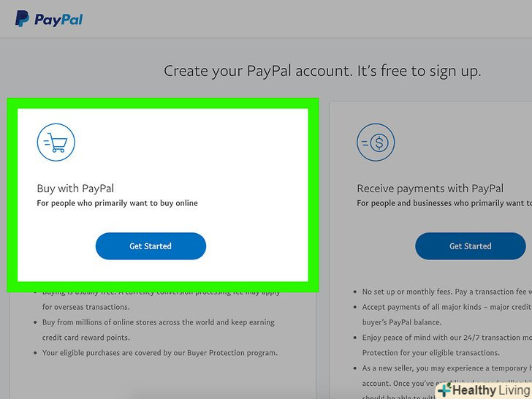532x399 pixels.
Task: Select the Buy with PayPal heading
Action: click(75, 189)
